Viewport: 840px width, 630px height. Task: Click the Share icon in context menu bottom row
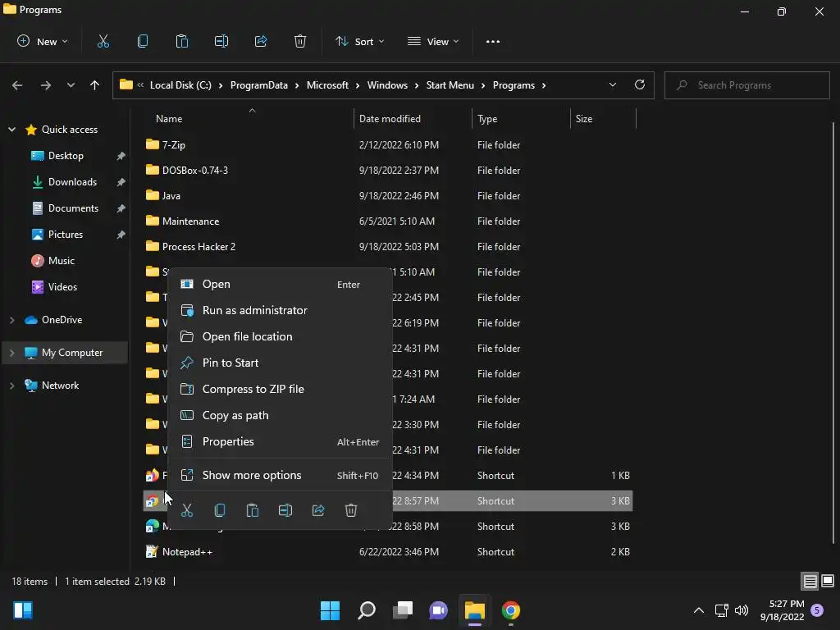pyautogui.click(x=318, y=510)
